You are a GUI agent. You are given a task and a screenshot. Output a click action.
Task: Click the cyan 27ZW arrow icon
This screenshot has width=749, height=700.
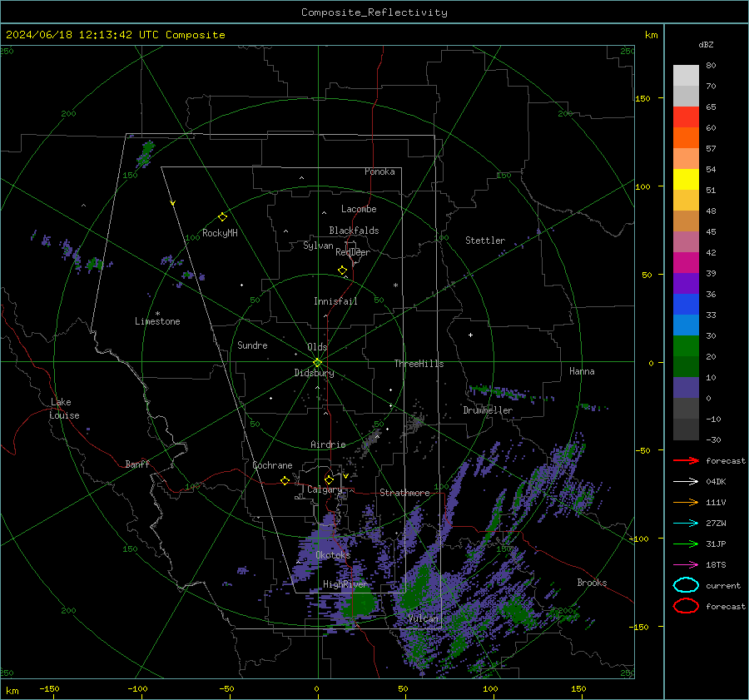point(686,524)
